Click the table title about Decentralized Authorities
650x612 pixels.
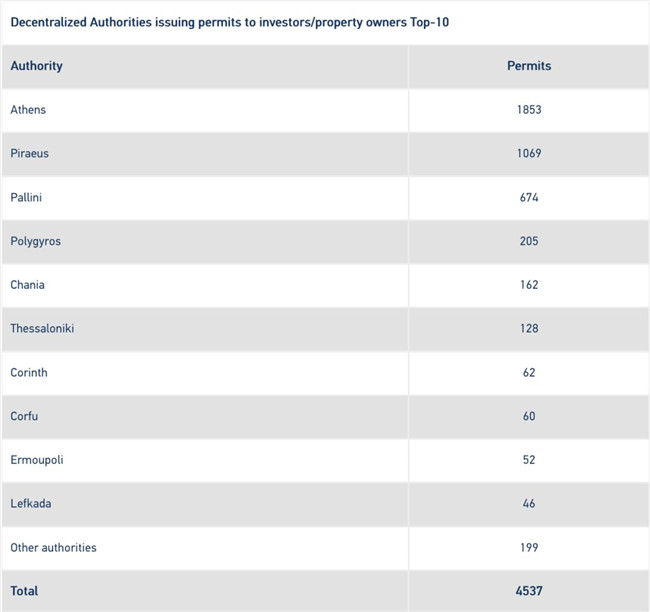[229, 22]
